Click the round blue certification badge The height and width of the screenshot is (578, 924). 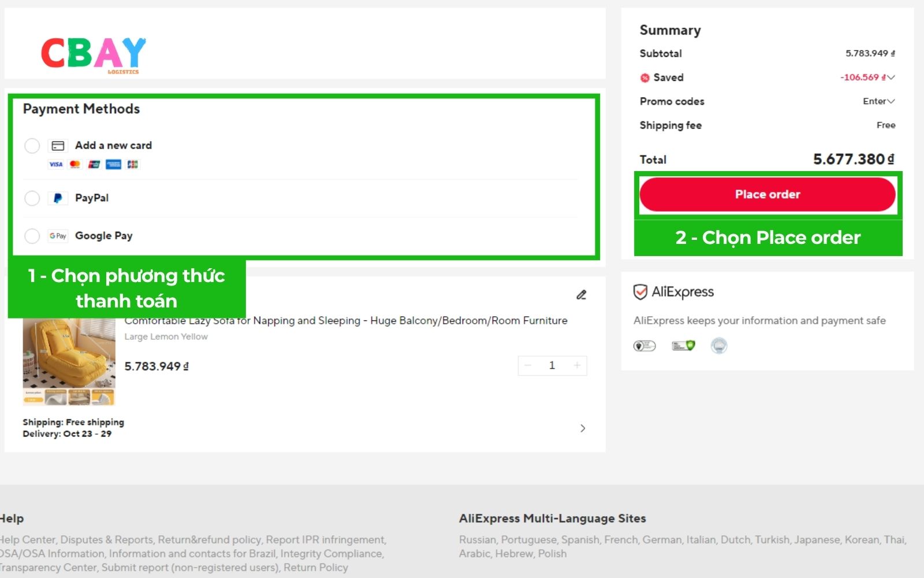[719, 346]
